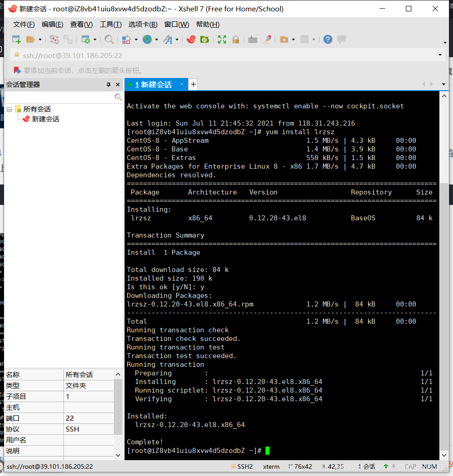Click the Disconnect toolbar icon
453x476 pixels.
[x=54, y=39]
